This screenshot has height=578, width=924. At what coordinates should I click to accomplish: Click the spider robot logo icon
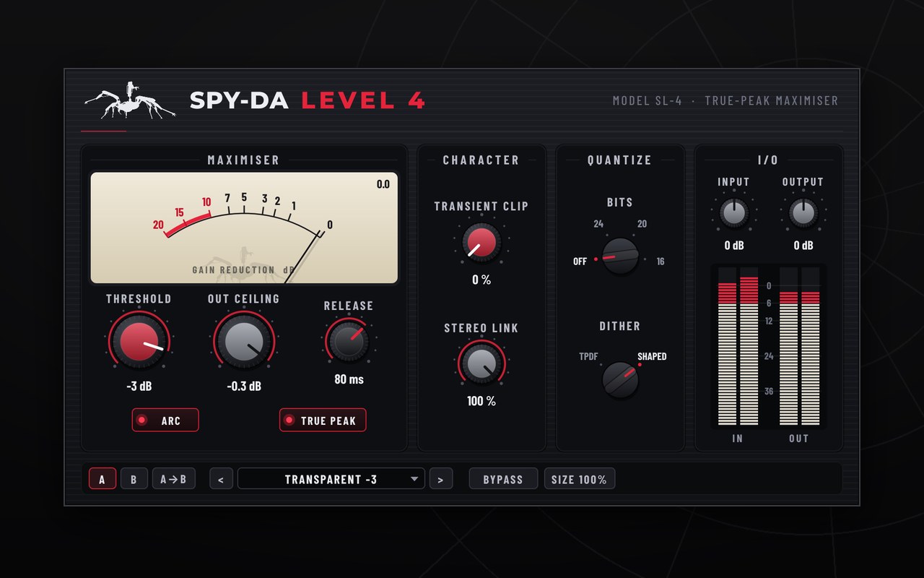point(130,100)
